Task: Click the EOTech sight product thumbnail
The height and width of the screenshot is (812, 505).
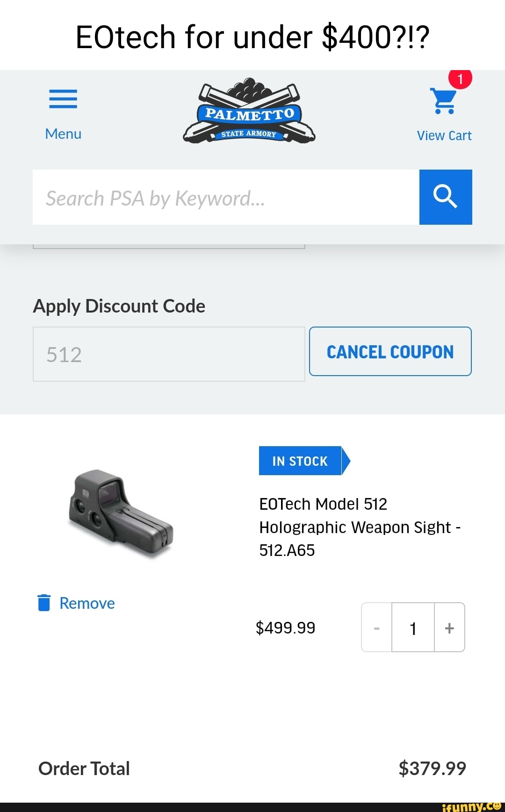Action: (121, 513)
